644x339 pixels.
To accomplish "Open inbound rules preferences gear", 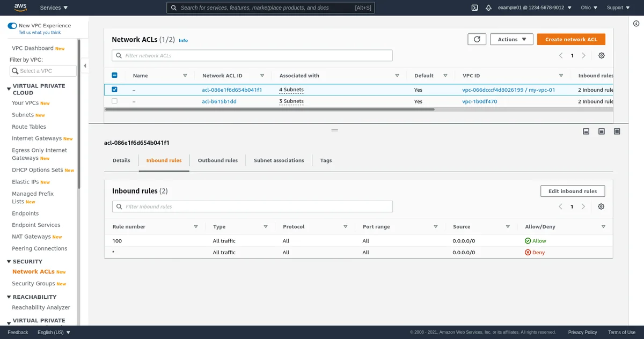I will click(601, 207).
